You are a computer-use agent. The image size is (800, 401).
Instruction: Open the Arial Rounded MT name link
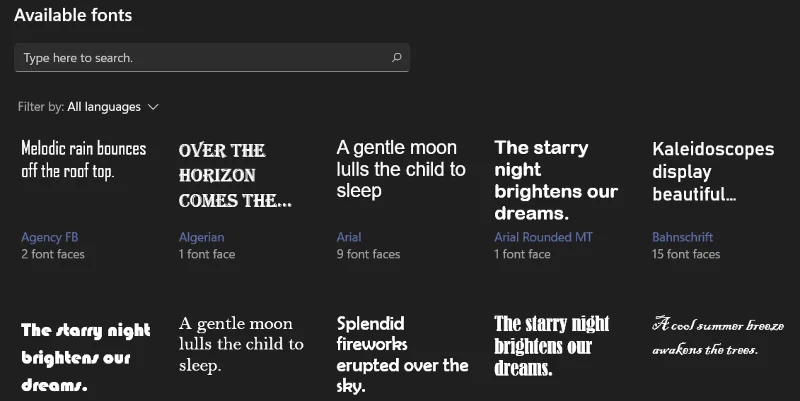(544, 238)
